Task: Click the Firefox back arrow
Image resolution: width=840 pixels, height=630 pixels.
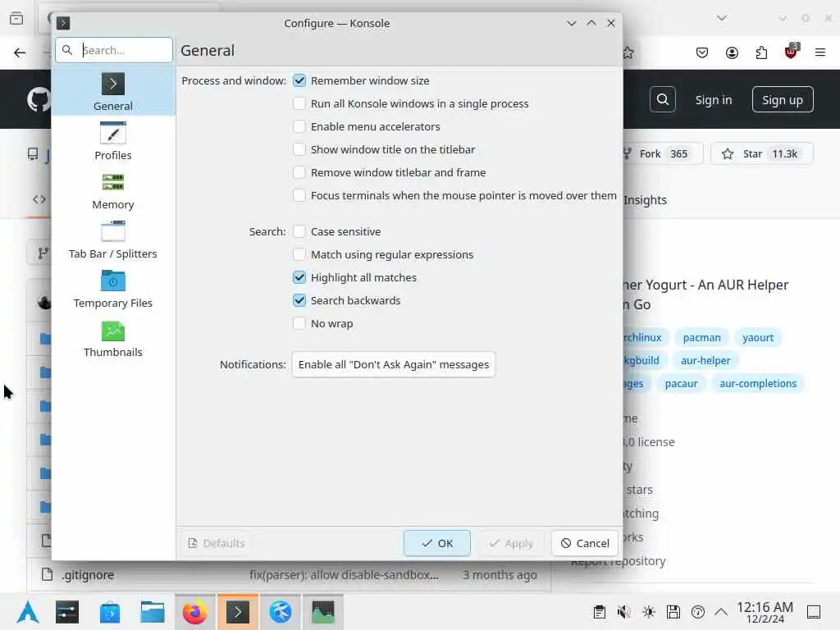Action: coord(20,52)
